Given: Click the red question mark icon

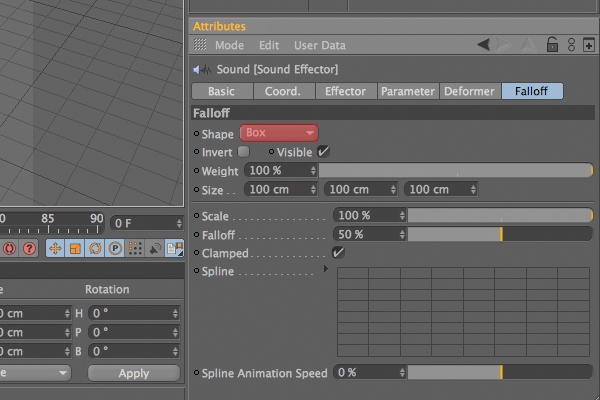Looking at the screenshot, I should (29, 248).
